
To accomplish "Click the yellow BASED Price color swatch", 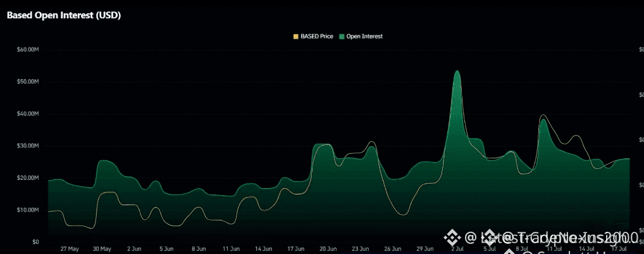I will [295, 37].
